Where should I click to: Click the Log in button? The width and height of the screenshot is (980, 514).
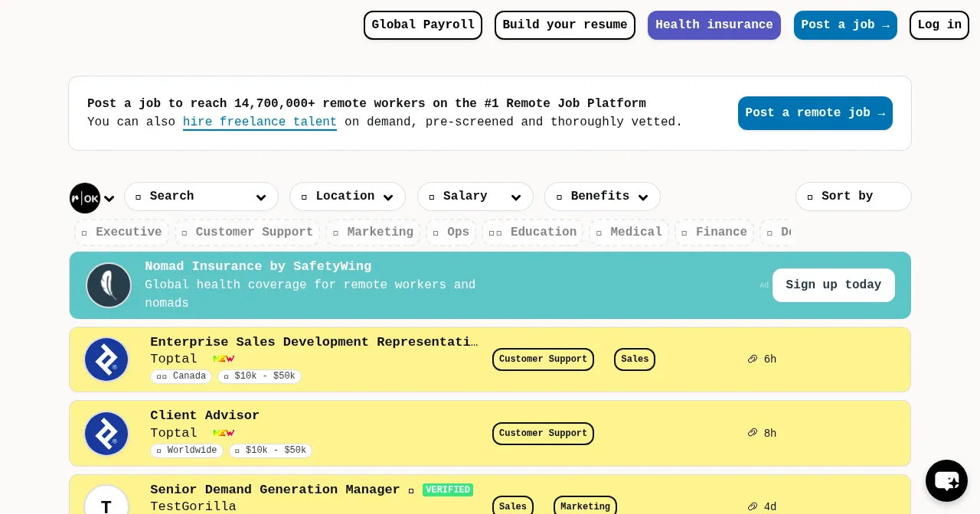939,25
